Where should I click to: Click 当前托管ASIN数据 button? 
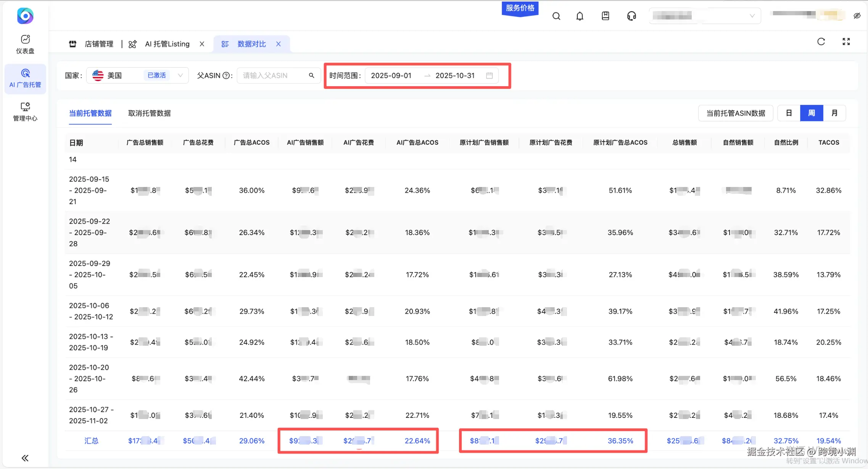click(x=735, y=113)
